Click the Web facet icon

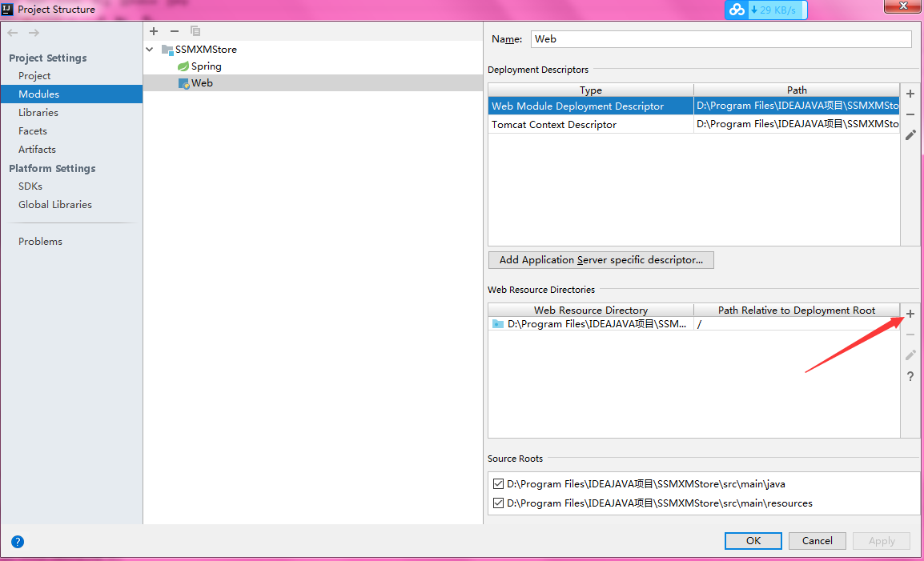(x=184, y=84)
